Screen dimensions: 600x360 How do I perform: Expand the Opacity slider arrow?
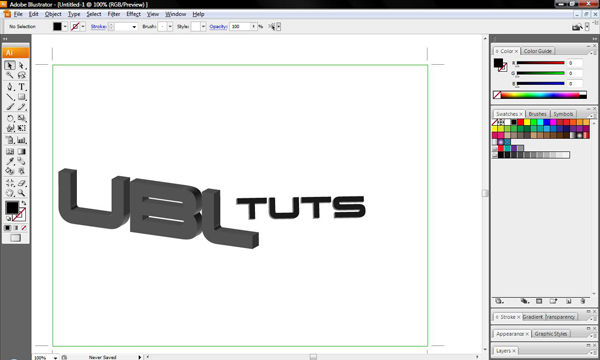click(253, 26)
